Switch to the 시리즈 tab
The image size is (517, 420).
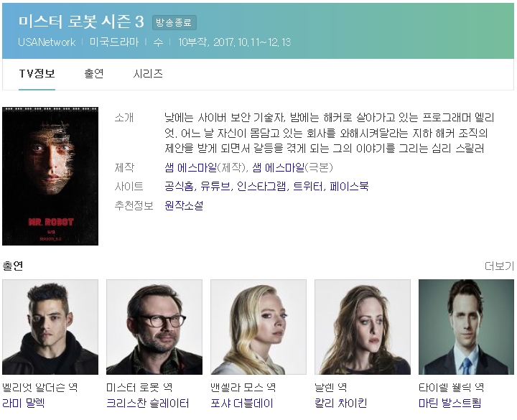pyautogui.click(x=148, y=73)
